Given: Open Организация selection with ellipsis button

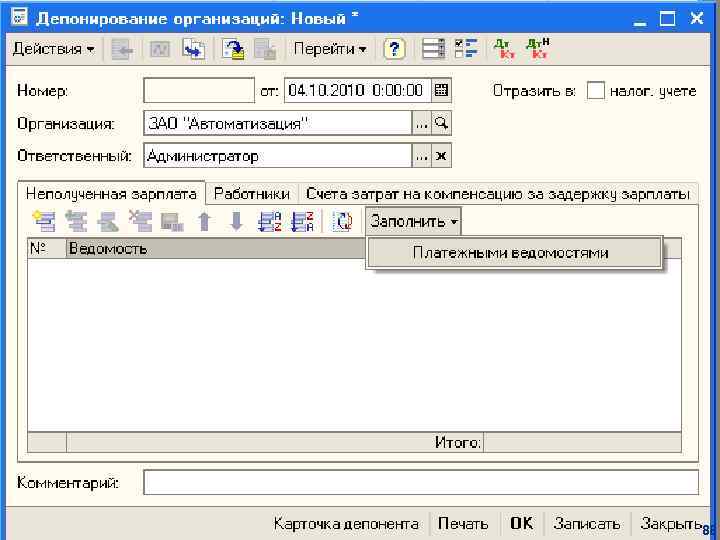Looking at the screenshot, I should [422, 124].
